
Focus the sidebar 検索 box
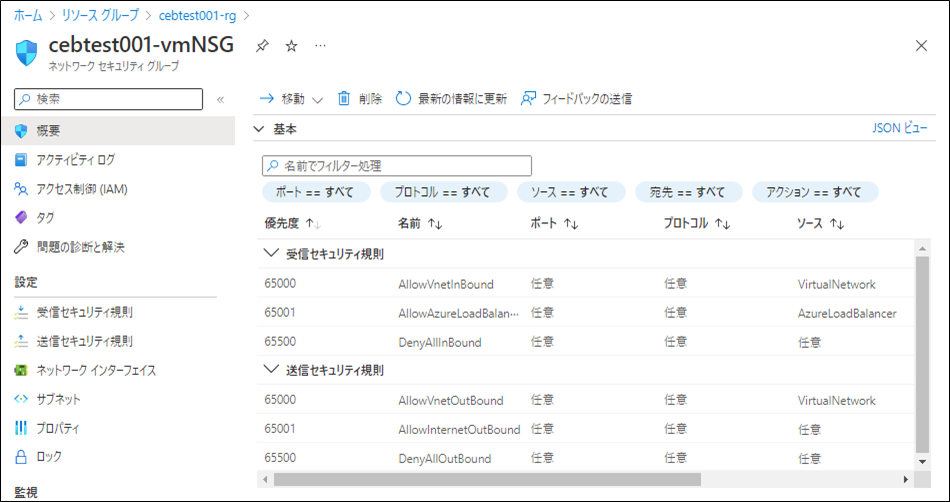point(108,99)
